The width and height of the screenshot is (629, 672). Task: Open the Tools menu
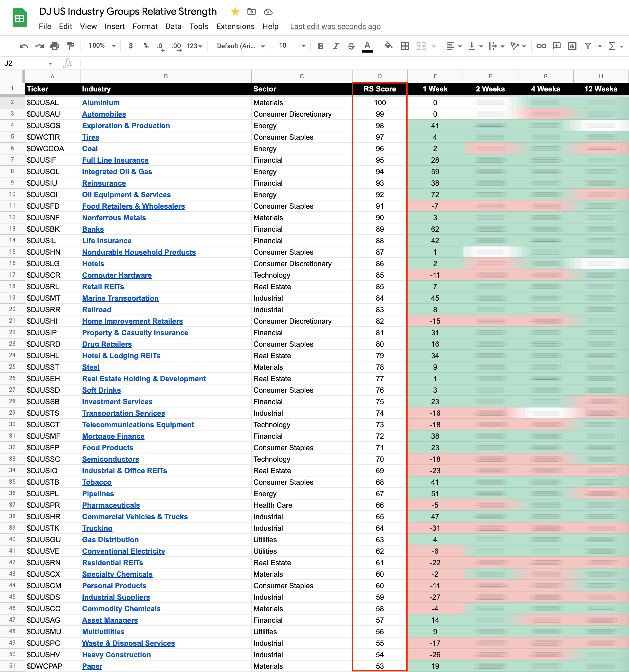[x=199, y=26]
